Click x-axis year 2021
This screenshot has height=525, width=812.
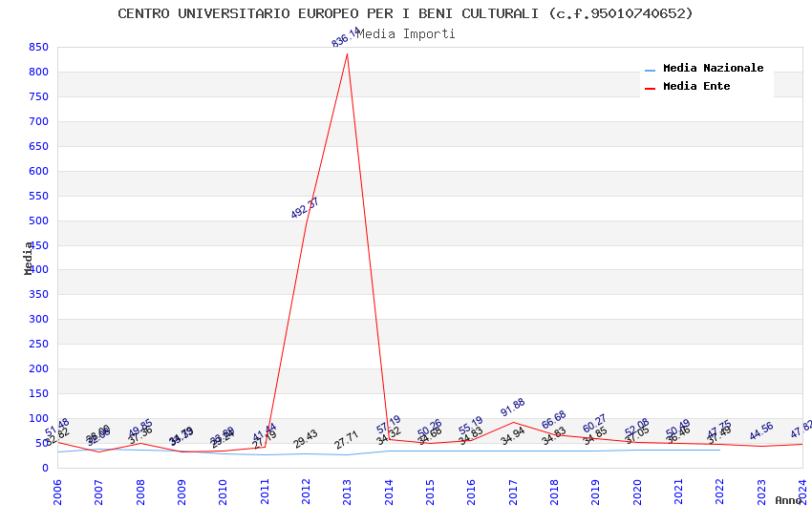pos(679,492)
